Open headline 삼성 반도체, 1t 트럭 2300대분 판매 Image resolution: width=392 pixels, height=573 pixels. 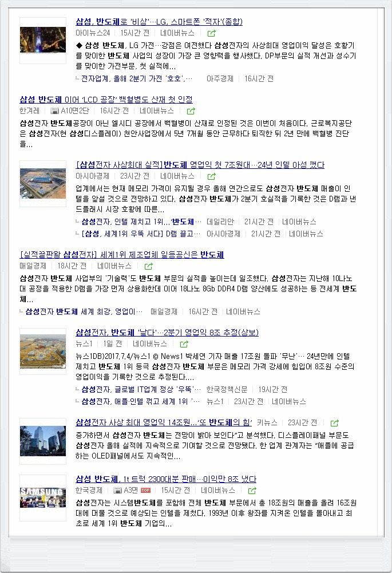coord(166,479)
